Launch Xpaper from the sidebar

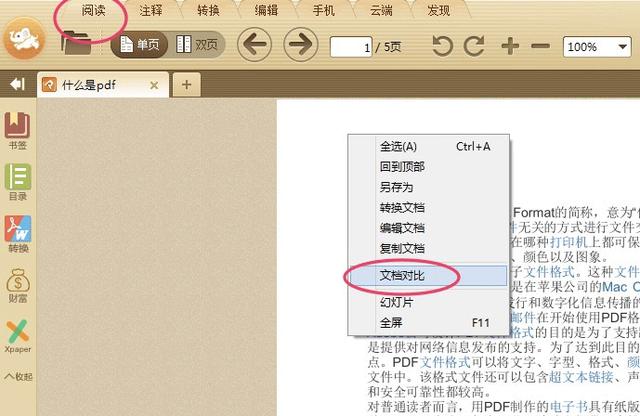pos(18,336)
